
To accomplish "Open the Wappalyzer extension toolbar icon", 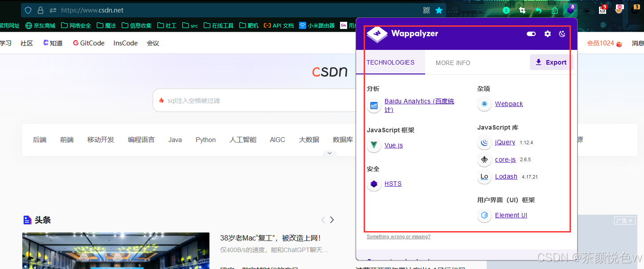I will (570, 10).
